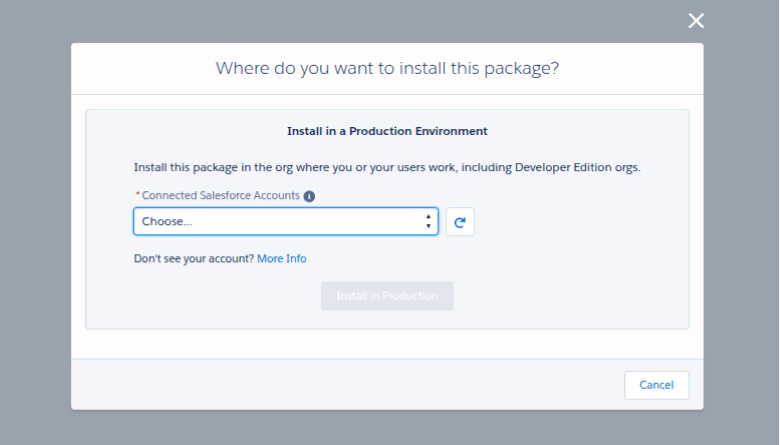780x445 pixels.
Task: Click the Install in Production button
Action: coord(387,296)
